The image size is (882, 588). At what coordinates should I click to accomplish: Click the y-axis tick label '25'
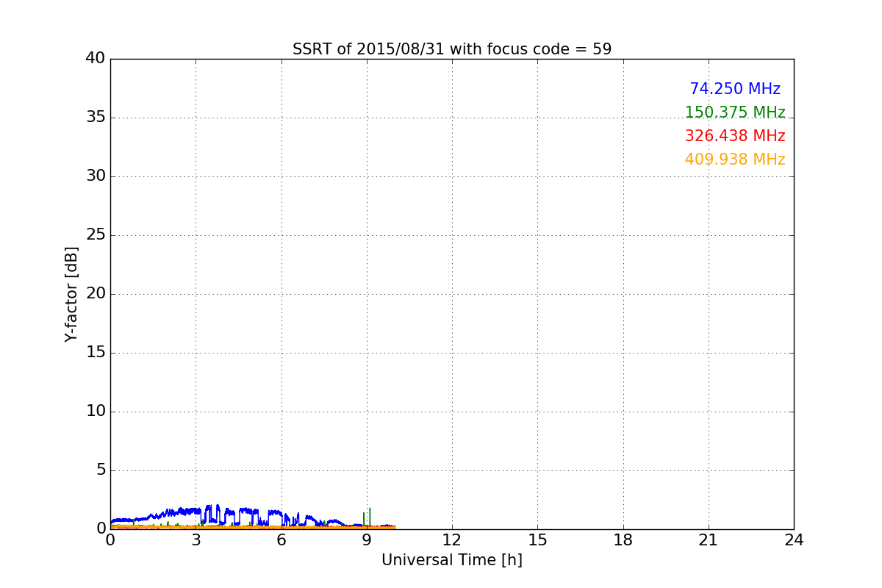point(96,235)
